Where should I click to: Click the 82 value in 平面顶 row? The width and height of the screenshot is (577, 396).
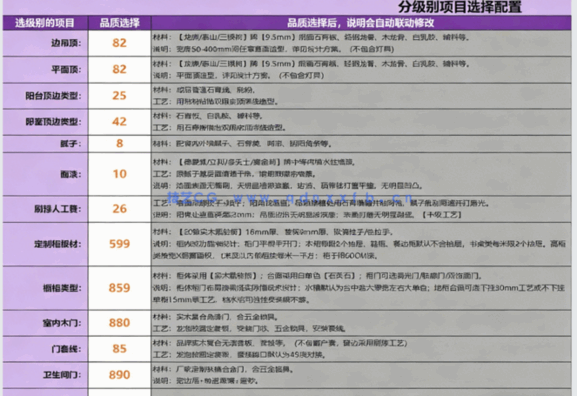click(120, 70)
